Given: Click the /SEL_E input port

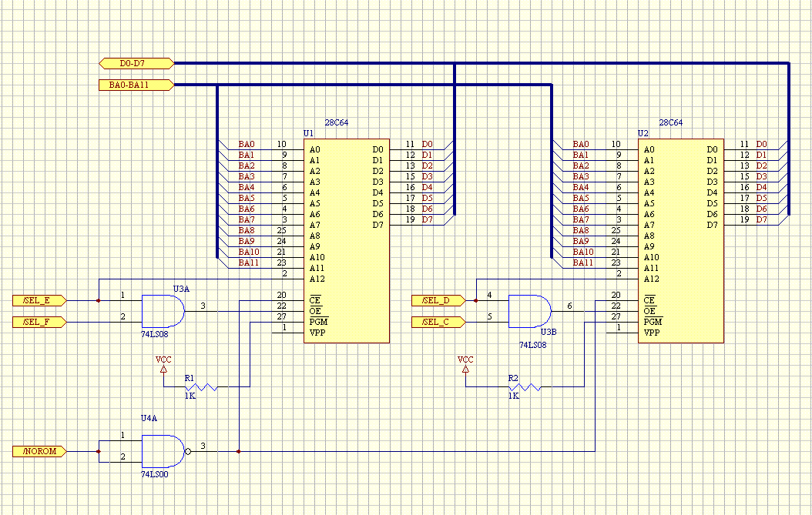Looking at the screenshot, I should coord(39,300).
